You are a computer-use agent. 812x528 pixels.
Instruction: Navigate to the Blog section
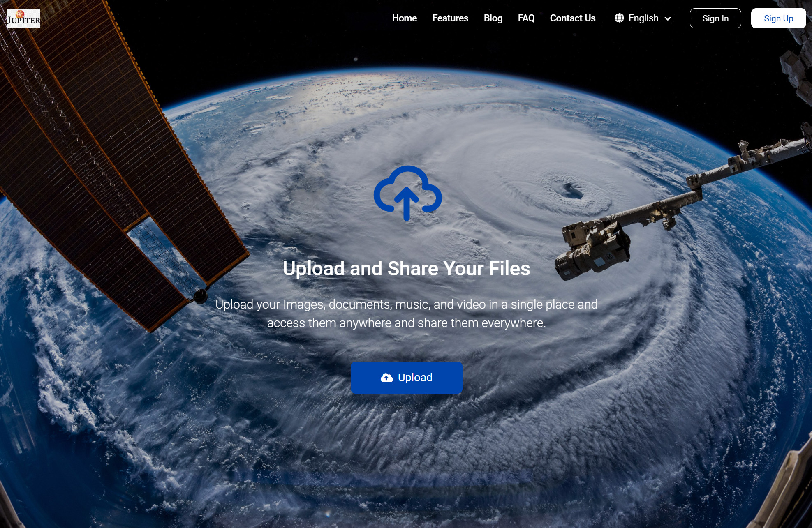pos(493,18)
